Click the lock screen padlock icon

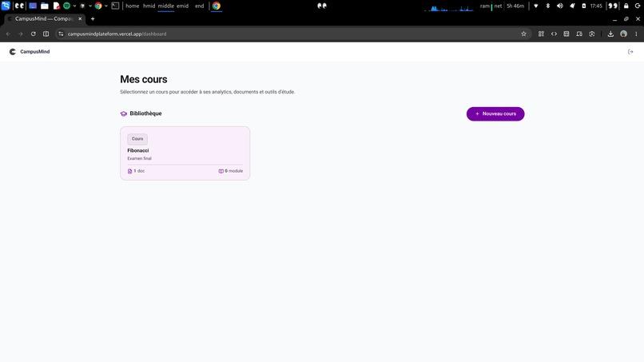626,6
